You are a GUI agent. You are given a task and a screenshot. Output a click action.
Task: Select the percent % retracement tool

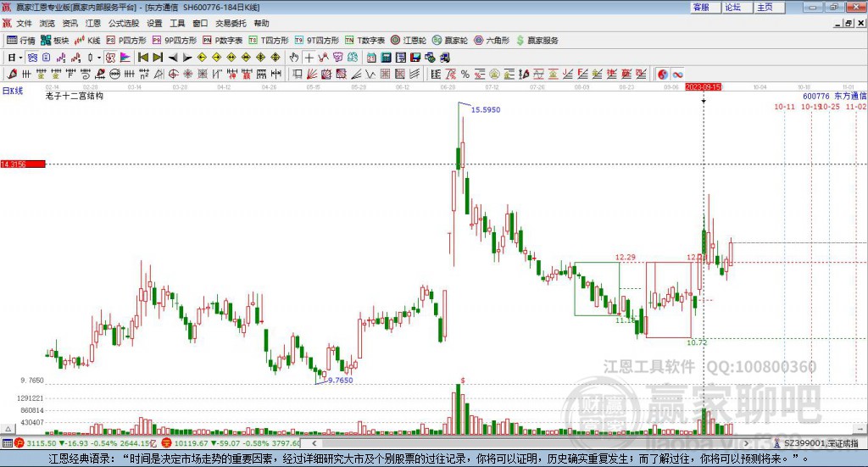coord(465,74)
